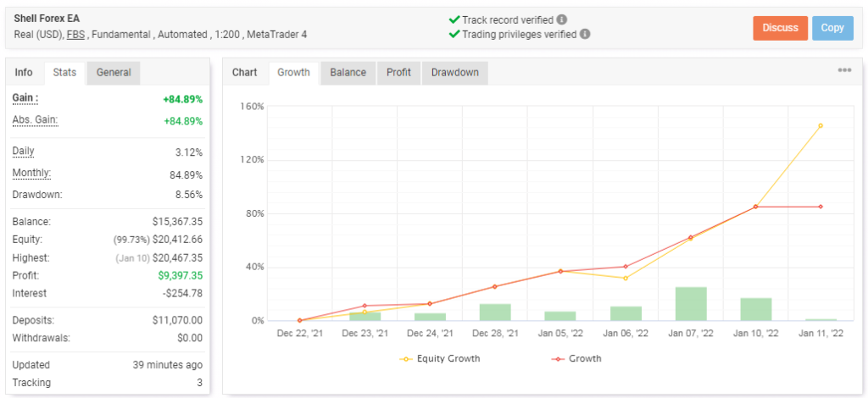Click the blue Copy button
868x398 pixels.
[832, 28]
